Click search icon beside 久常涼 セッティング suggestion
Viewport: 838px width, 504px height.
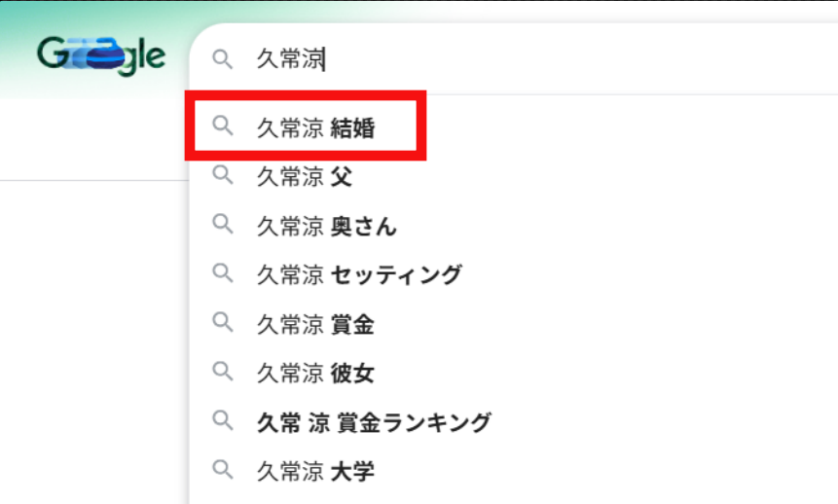click(223, 274)
